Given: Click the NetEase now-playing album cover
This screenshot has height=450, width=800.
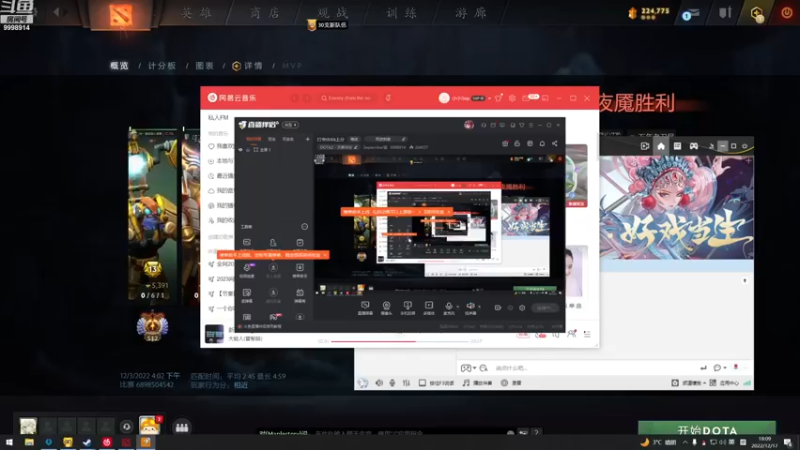Looking at the screenshot, I should coord(214,334).
